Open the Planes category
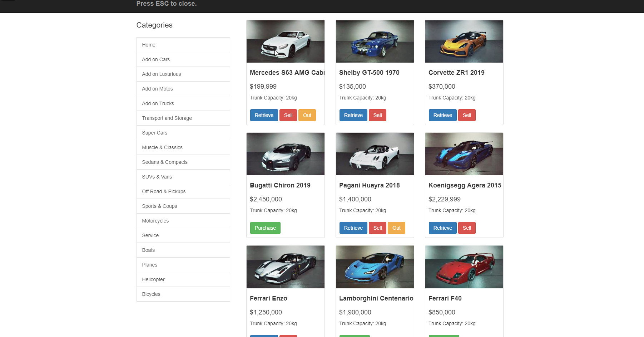Screen dimensions: 644x337 pos(183,265)
